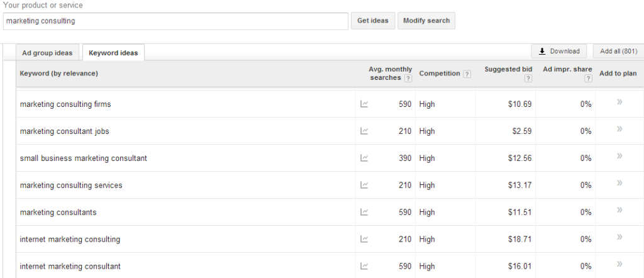Add internet marketing consulting to plan
This screenshot has height=278, width=644.
[x=619, y=237]
